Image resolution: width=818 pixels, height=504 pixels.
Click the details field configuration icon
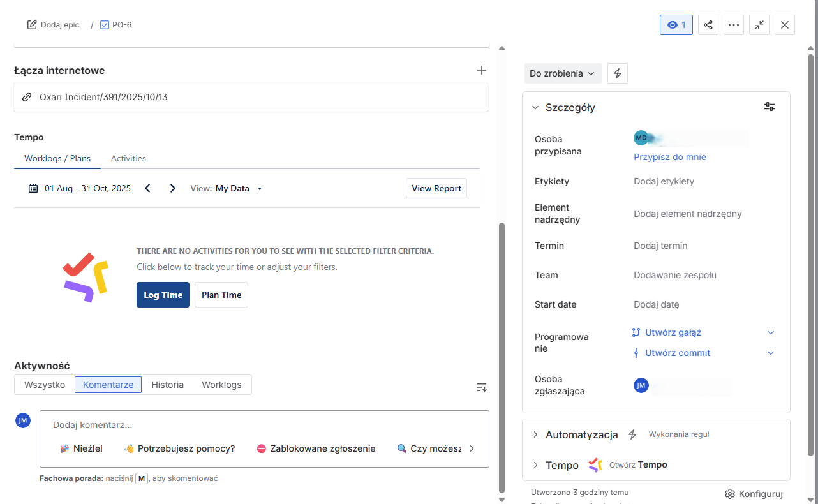pos(770,107)
